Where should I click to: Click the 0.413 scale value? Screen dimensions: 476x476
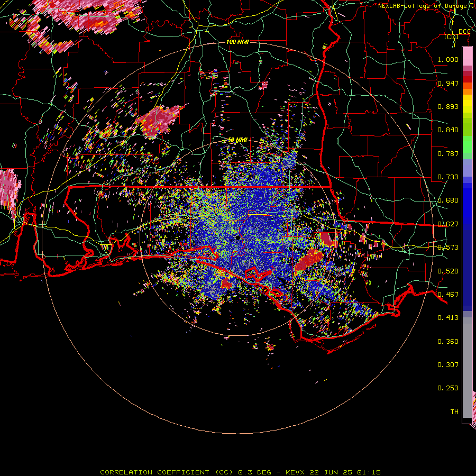[448, 318]
